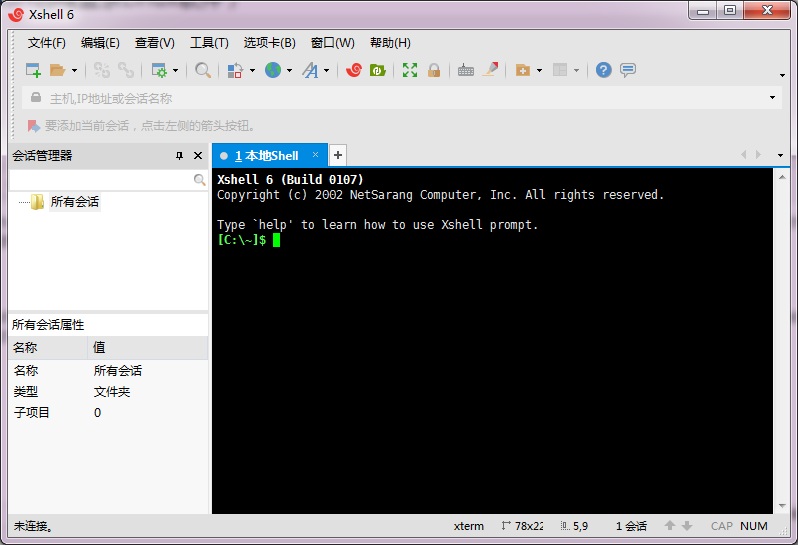Click the 1 会话 status entry

[x=631, y=526]
